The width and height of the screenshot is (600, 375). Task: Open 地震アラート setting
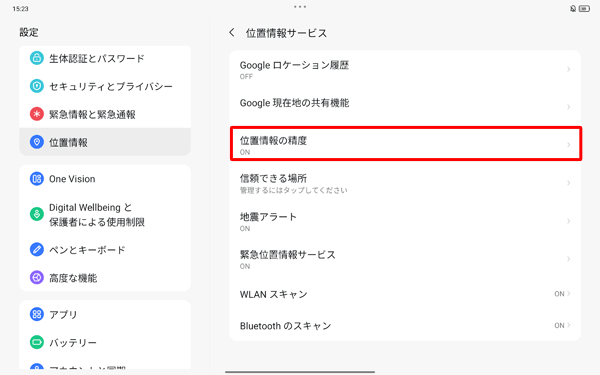point(405,221)
